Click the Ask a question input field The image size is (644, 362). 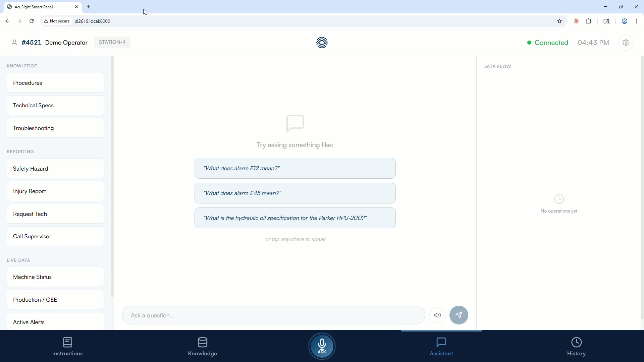pos(274,315)
